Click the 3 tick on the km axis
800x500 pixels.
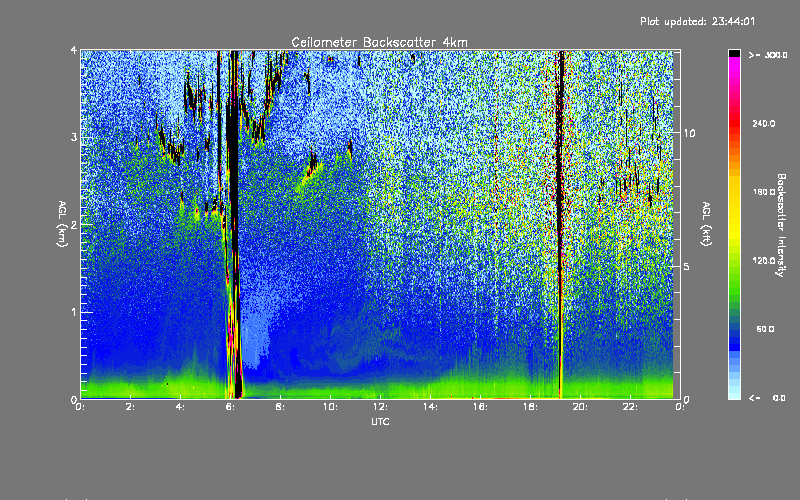[74, 137]
